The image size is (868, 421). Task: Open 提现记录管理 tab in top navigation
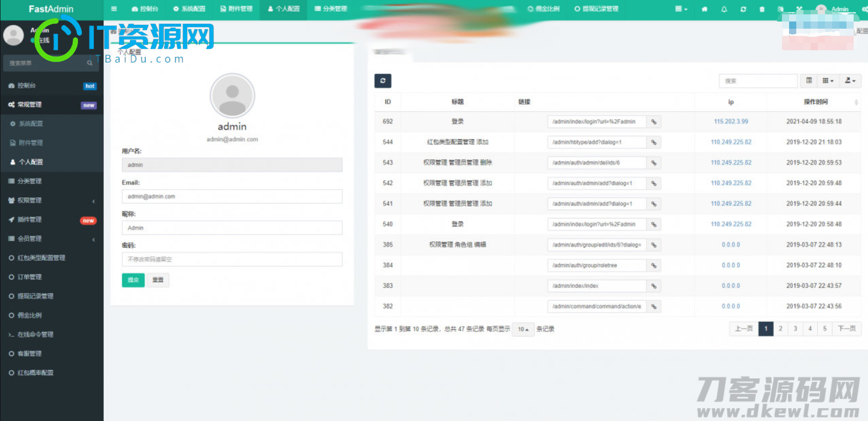[x=596, y=9]
